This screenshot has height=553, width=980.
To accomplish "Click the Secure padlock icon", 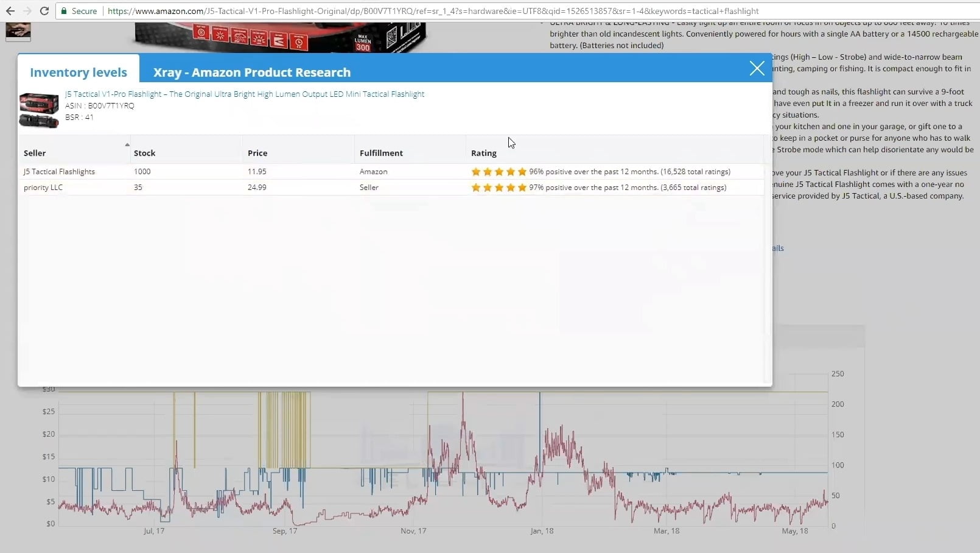I will click(x=64, y=11).
